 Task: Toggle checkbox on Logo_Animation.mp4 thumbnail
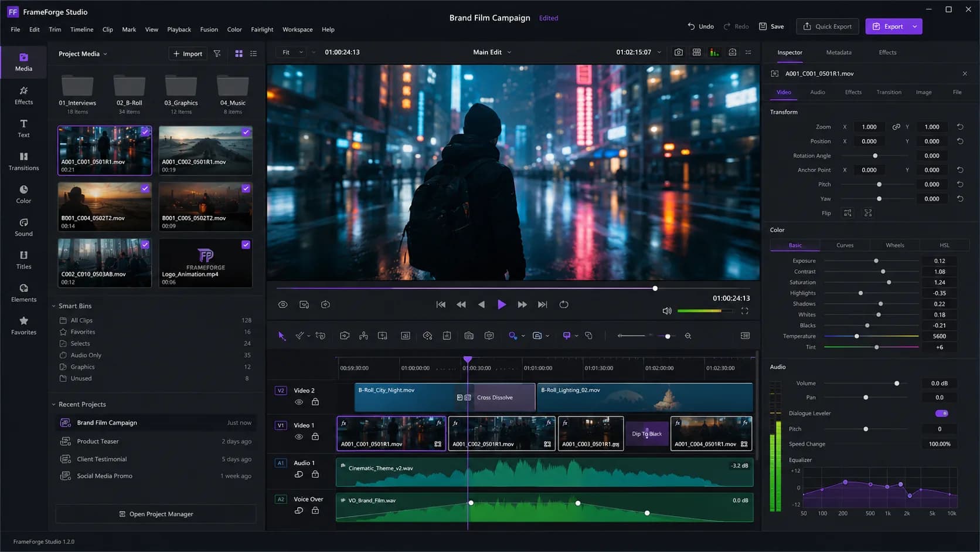pyautogui.click(x=246, y=245)
